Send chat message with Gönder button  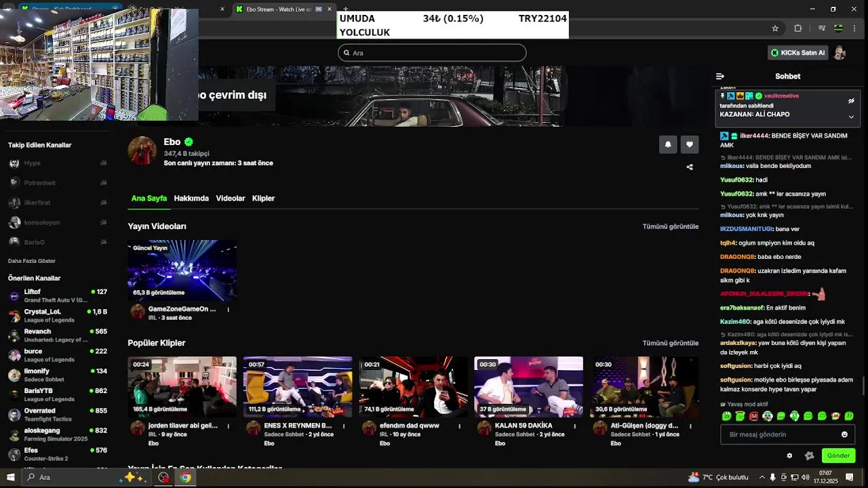click(x=838, y=455)
